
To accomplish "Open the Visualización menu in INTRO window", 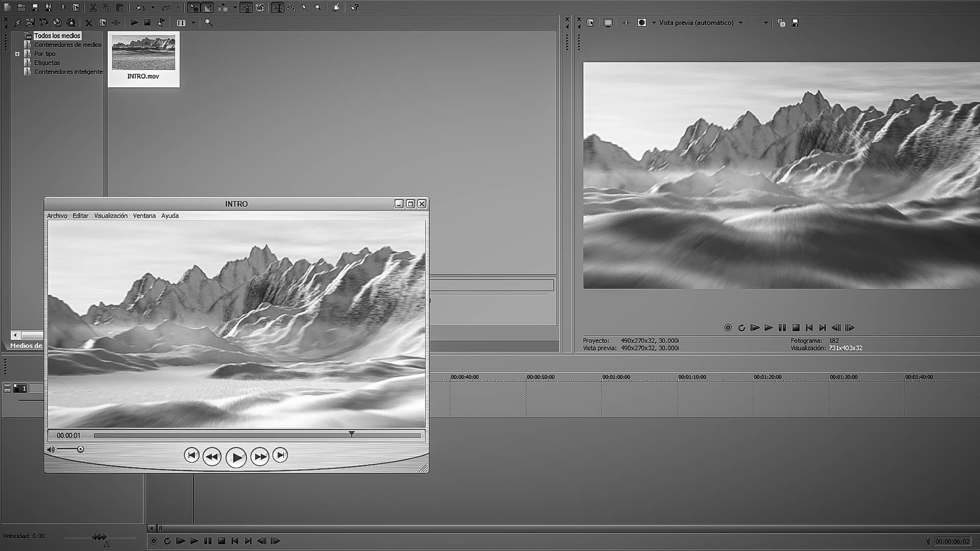I will point(110,216).
